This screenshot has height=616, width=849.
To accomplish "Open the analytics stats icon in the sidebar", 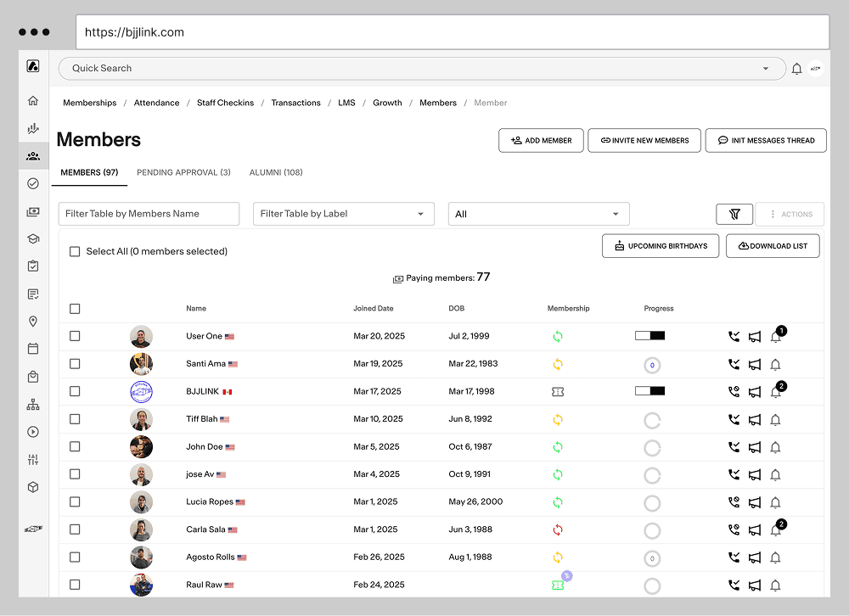I will (32, 128).
